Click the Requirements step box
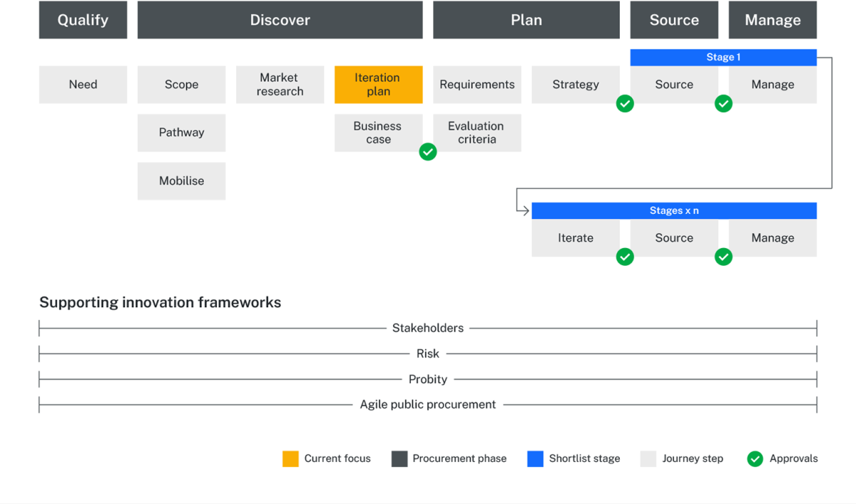Screen dimensions: 856x504 477,84
